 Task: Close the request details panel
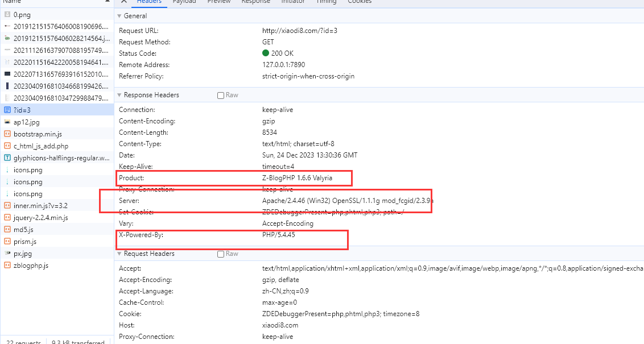[x=123, y=1]
